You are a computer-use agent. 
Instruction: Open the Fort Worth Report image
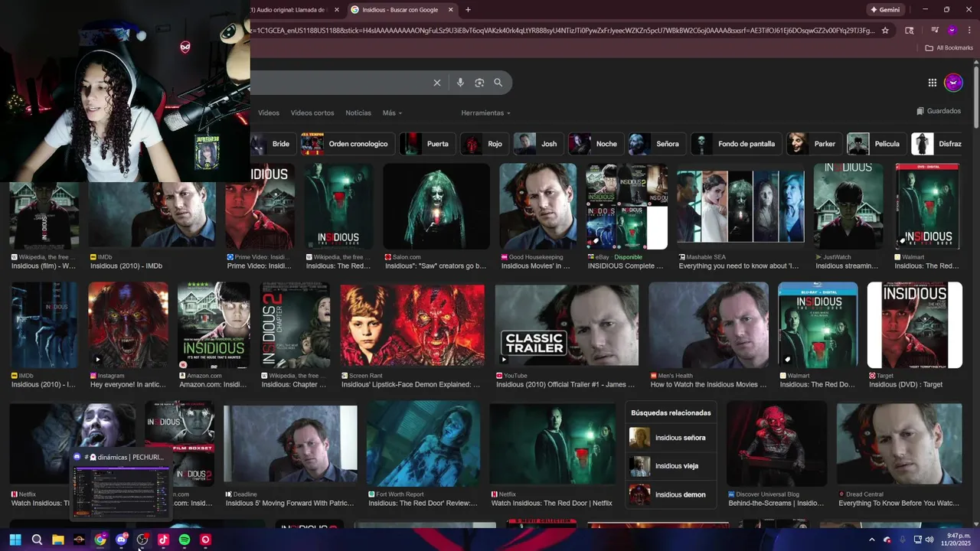[x=423, y=444]
